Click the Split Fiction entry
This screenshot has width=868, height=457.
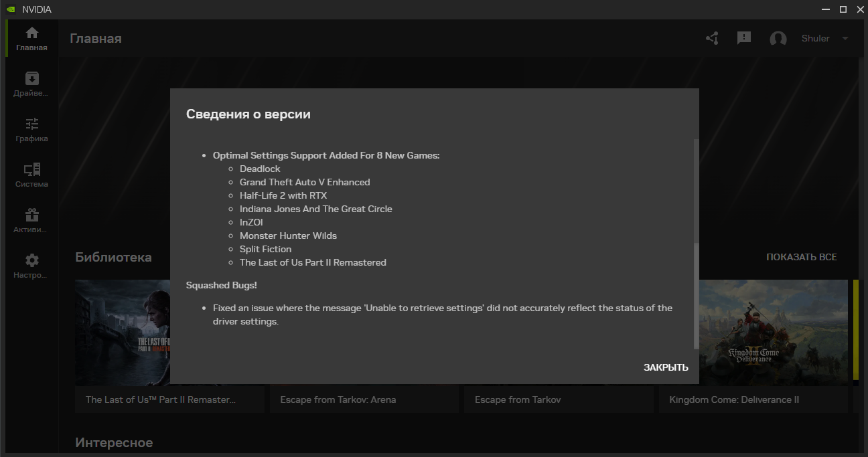click(265, 249)
